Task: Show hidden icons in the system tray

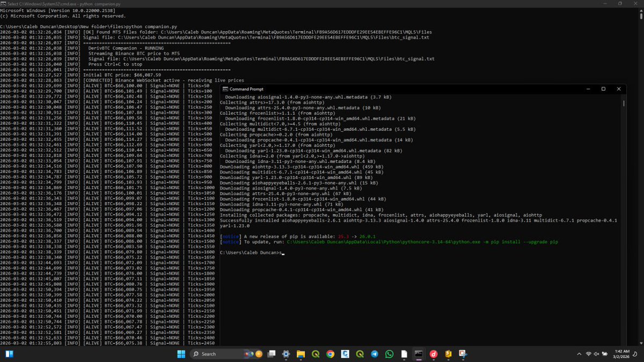Action: (579, 354)
